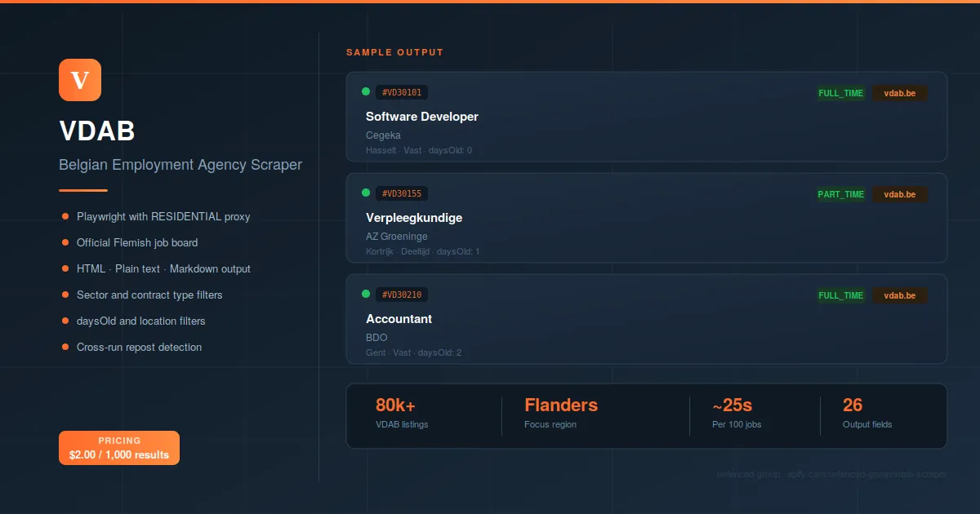
Task: Click the green status dot beside #VD30155
Action: coord(366,193)
